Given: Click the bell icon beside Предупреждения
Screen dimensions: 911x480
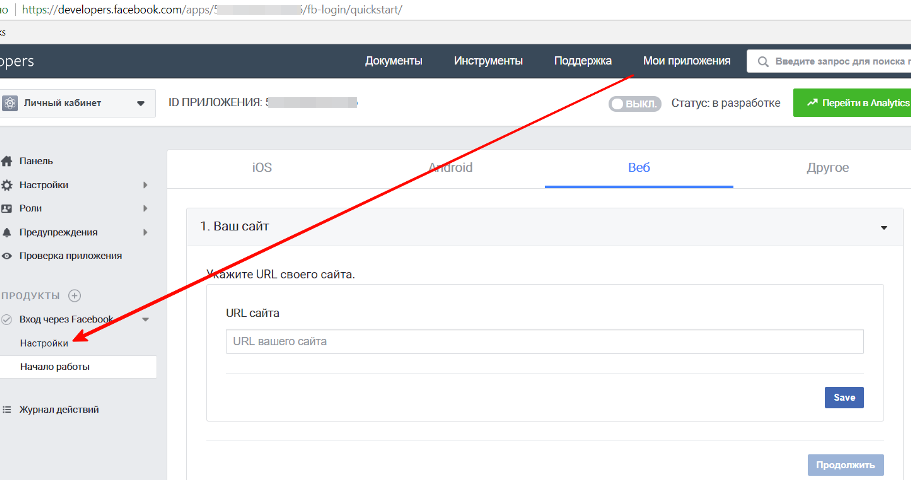Looking at the screenshot, I should point(6,232).
